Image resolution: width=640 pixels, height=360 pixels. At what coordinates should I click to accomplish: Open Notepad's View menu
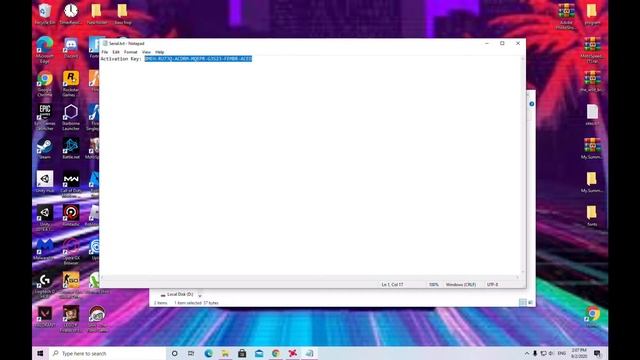point(146,52)
